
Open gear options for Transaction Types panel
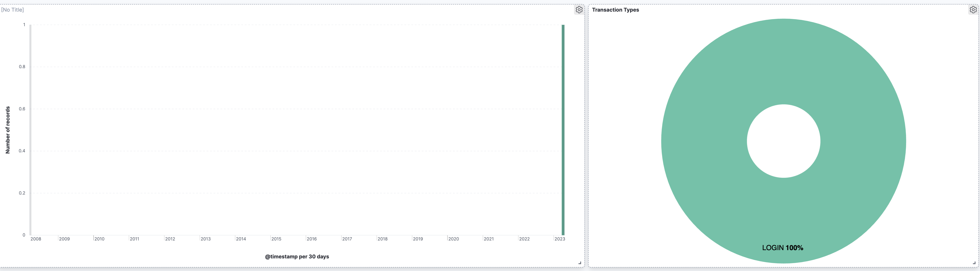(973, 10)
